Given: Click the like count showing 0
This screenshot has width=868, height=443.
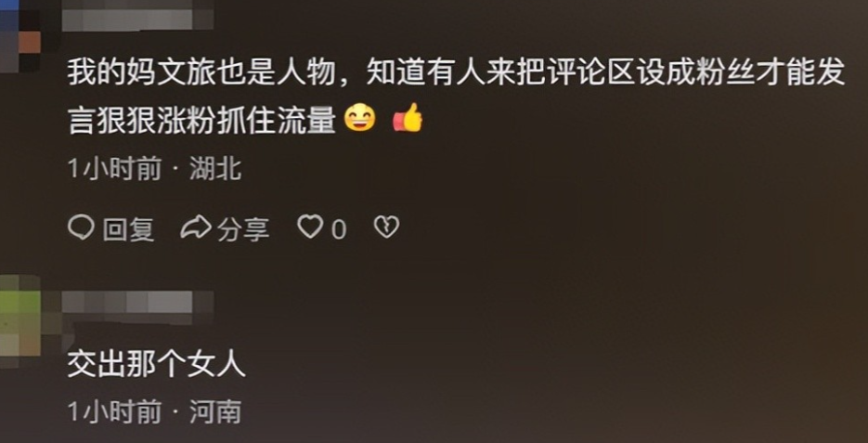Looking at the screenshot, I should [339, 229].
